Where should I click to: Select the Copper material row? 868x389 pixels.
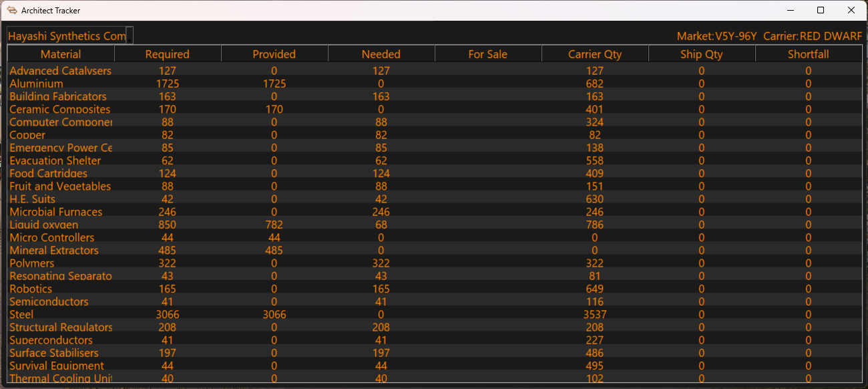pyautogui.click(x=435, y=135)
